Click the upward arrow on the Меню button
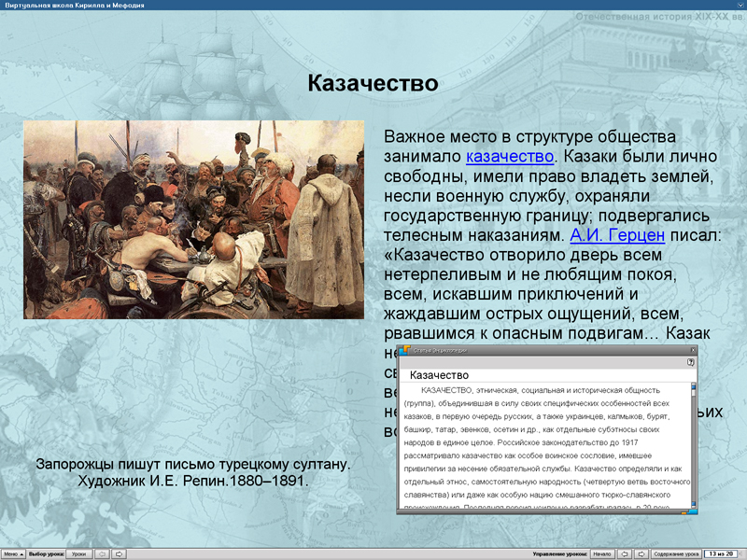Viewport: 747px width, 560px height. click(21, 553)
